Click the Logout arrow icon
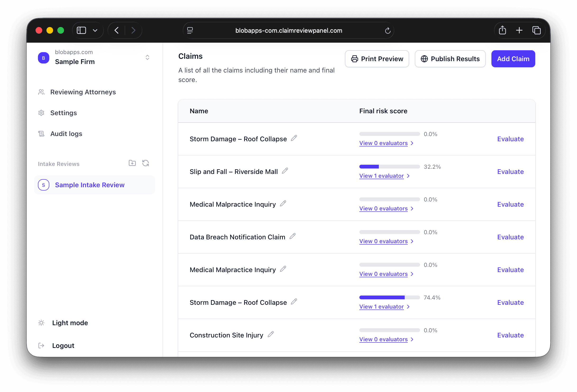577x392 pixels. pyautogui.click(x=41, y=346)
